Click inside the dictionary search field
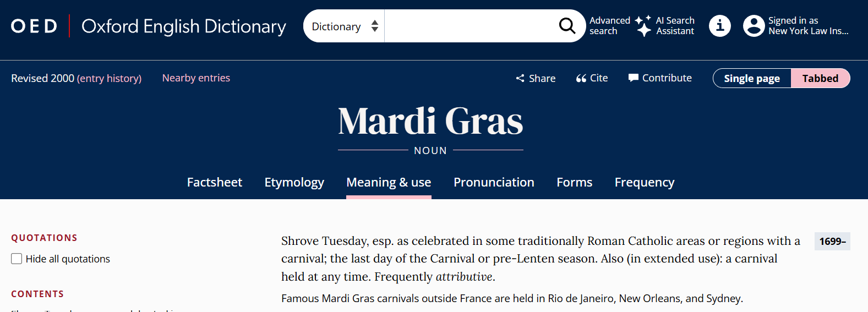The height and width of the screenshot is (312, 868). pos(468,26)
